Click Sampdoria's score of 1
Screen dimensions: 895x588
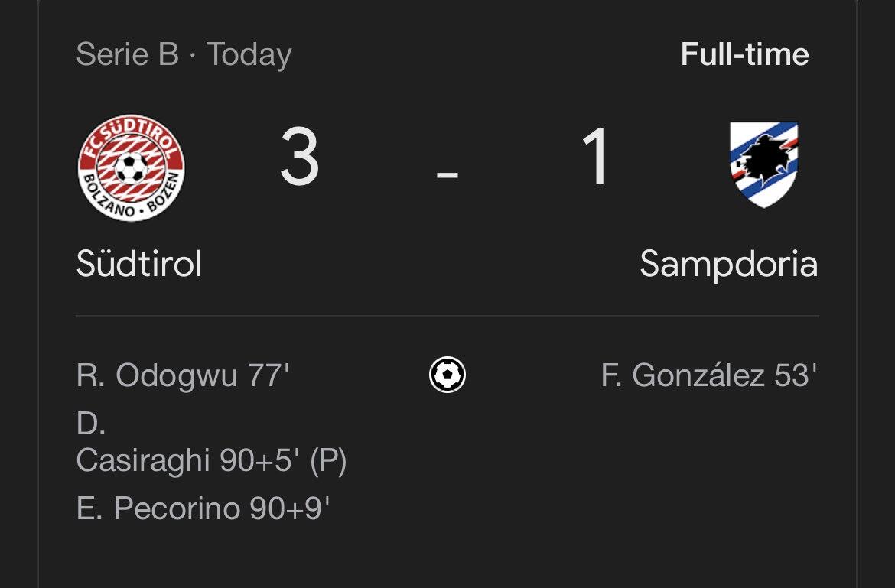[x=594, y=158]
